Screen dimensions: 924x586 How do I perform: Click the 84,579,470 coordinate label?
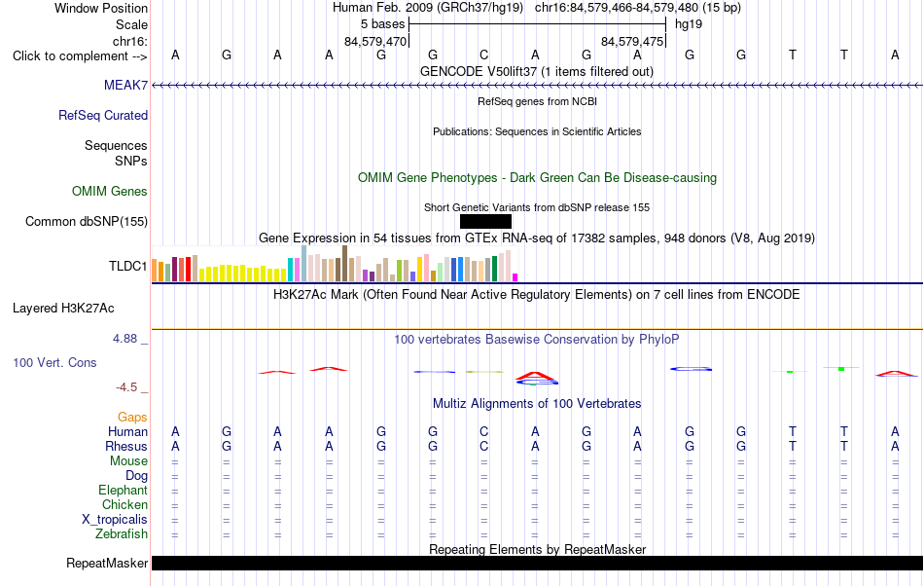[375, 41]
